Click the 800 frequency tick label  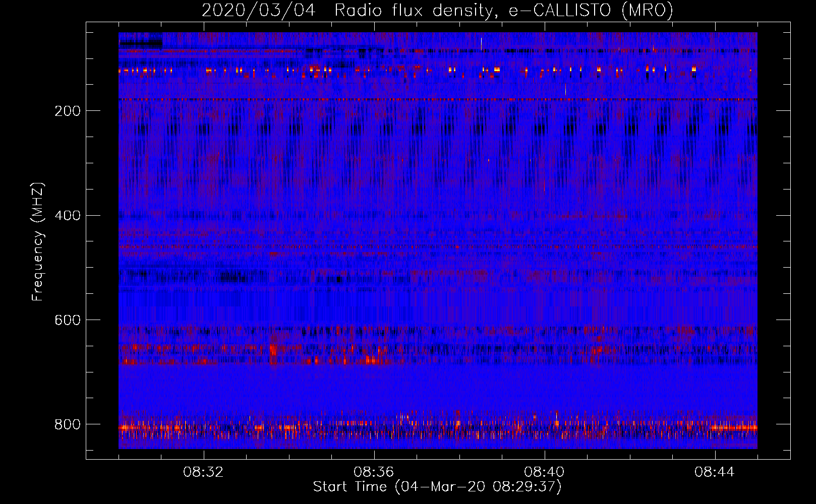(68, 424)
